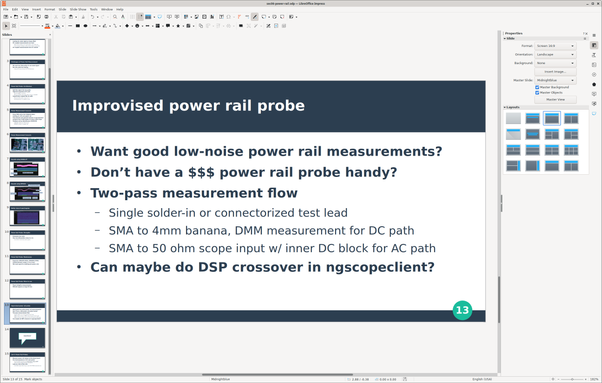
Task: Click the horizontal scrollbar below the slide
Action: pyautogui.click(x=277, y=375)
